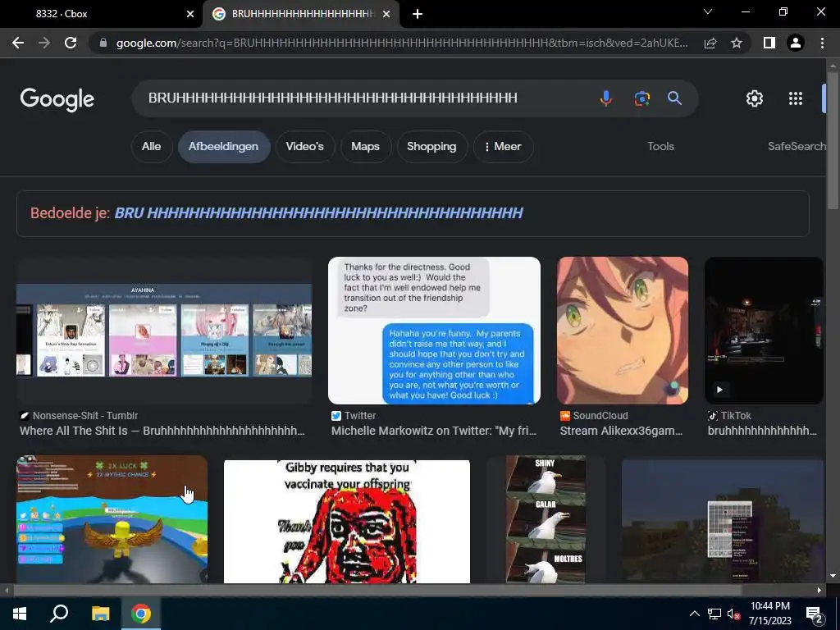Open a new browser tab
Viewport: 840px width, 630px height.
point(418,14)
